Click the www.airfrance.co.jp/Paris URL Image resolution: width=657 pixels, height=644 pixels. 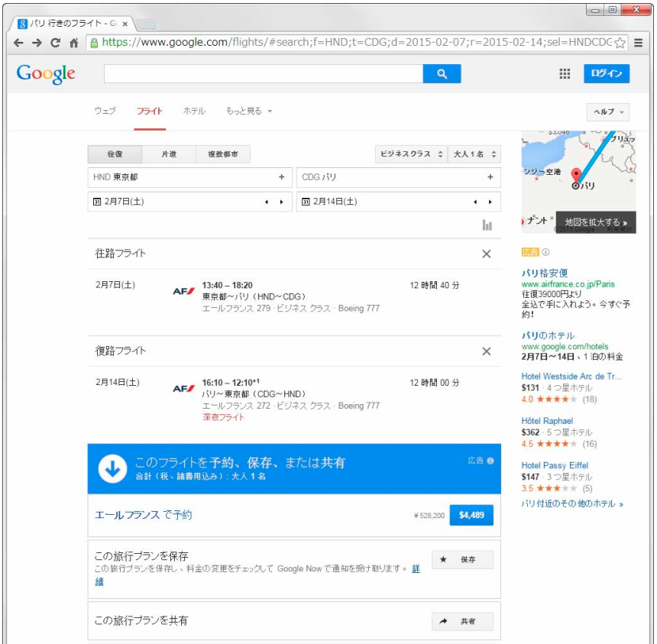[x=568, y=284]
